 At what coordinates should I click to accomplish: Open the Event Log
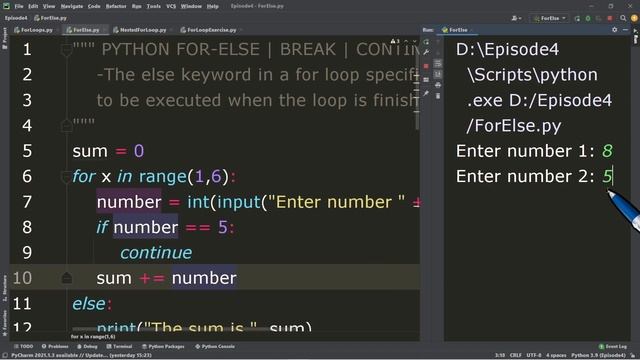pos(613,346)
